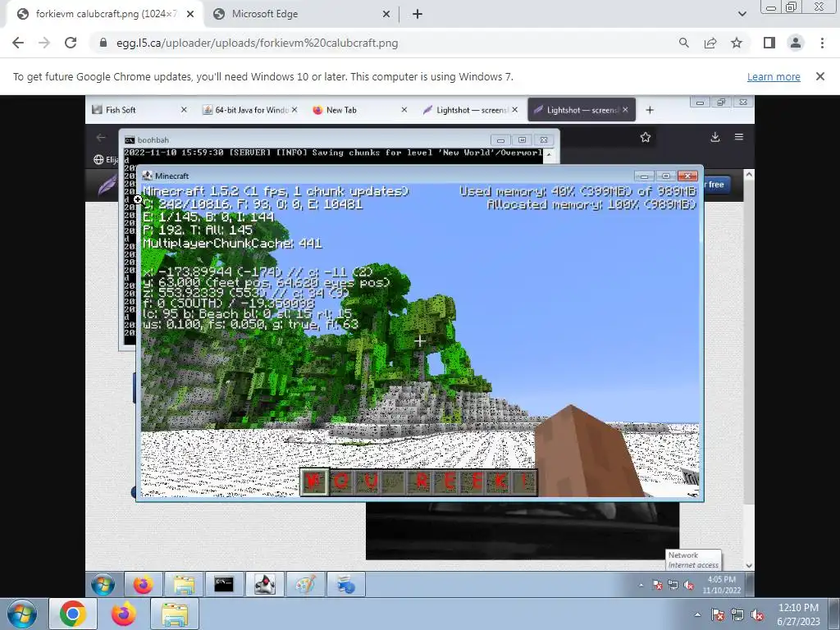
Task: Bookmark this page with Chrome's star icon
Action: 737,43
